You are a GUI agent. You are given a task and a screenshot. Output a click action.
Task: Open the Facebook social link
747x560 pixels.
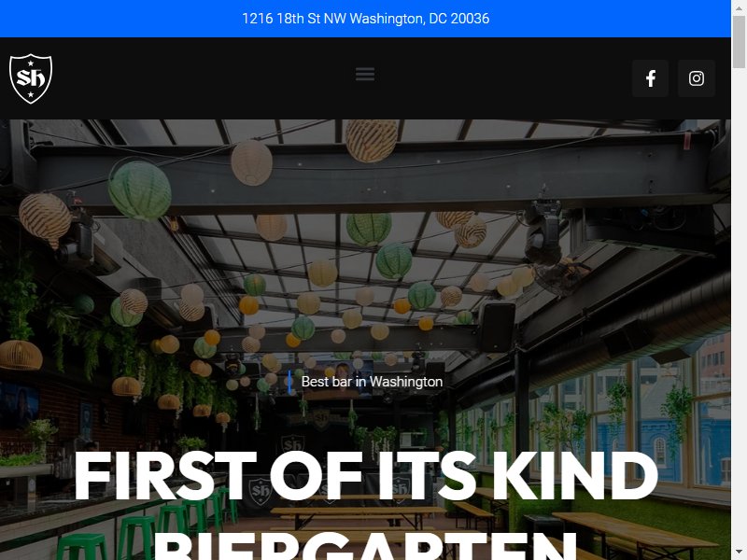point(650,78)
